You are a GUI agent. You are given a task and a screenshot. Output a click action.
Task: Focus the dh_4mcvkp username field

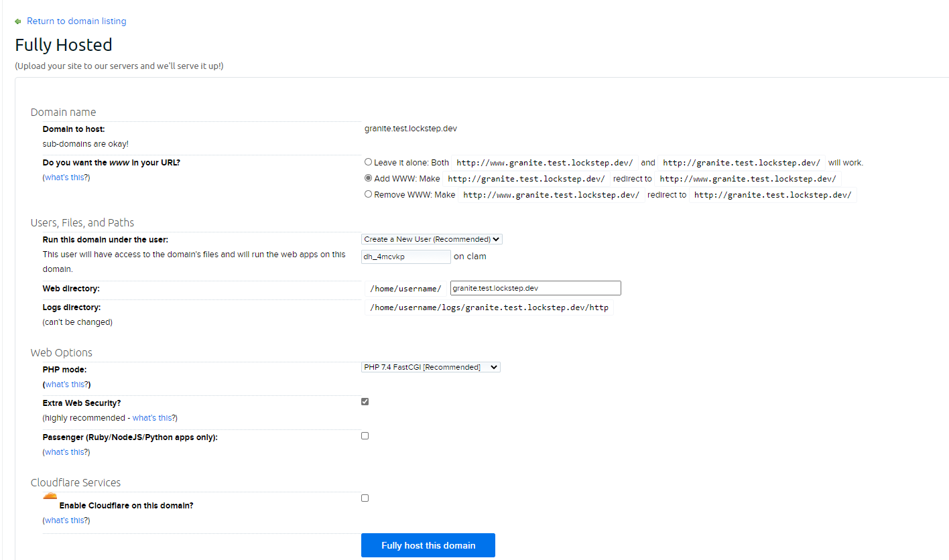coord(405,257)
